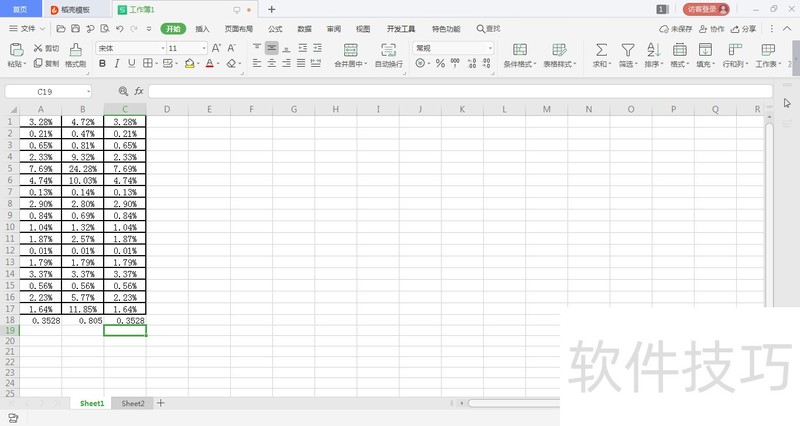
Task: Click the thousands separator (000) icon
Action: [x=455, y=63]
